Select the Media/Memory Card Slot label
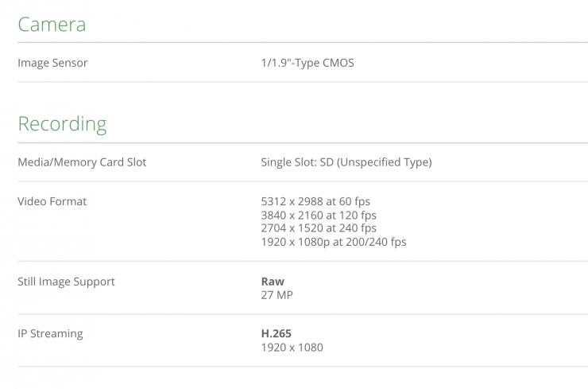 pos(82,162)
